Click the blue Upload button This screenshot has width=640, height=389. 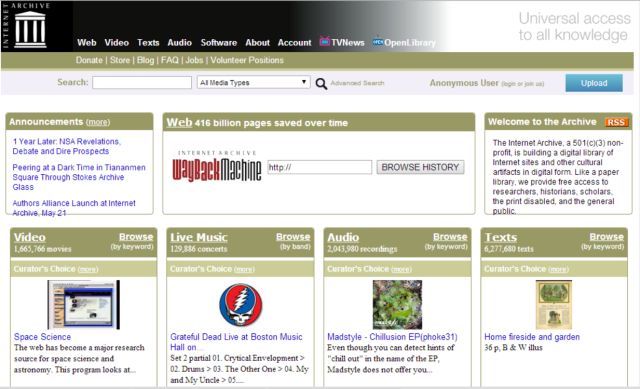click(594, 83)
